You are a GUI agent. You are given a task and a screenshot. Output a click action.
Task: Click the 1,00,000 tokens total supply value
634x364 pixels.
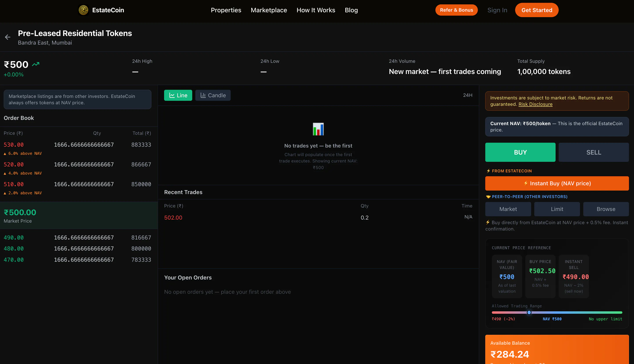click(544, 72)
